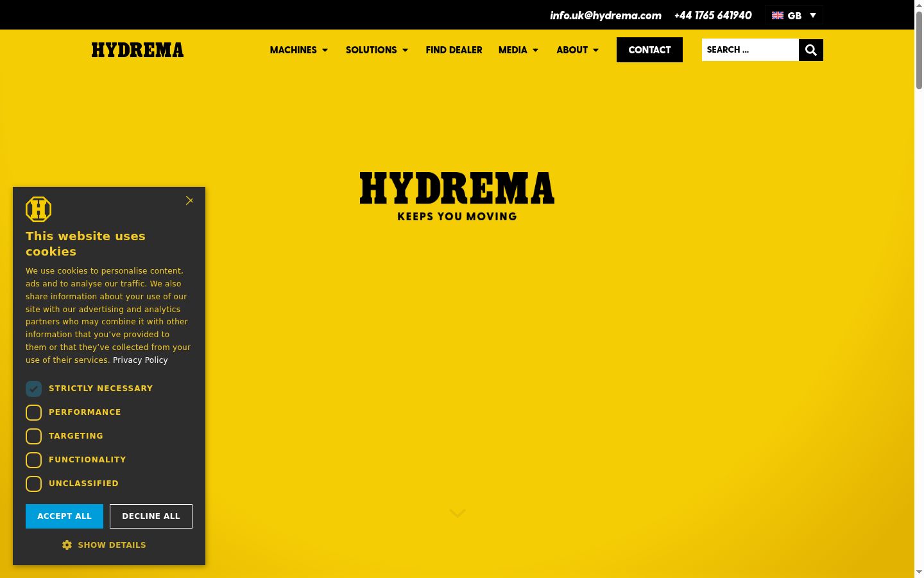Toggle the Strictly Necessary checkbox
The height and width of the screenshot is (578, 924).
[x=33, y=389]
